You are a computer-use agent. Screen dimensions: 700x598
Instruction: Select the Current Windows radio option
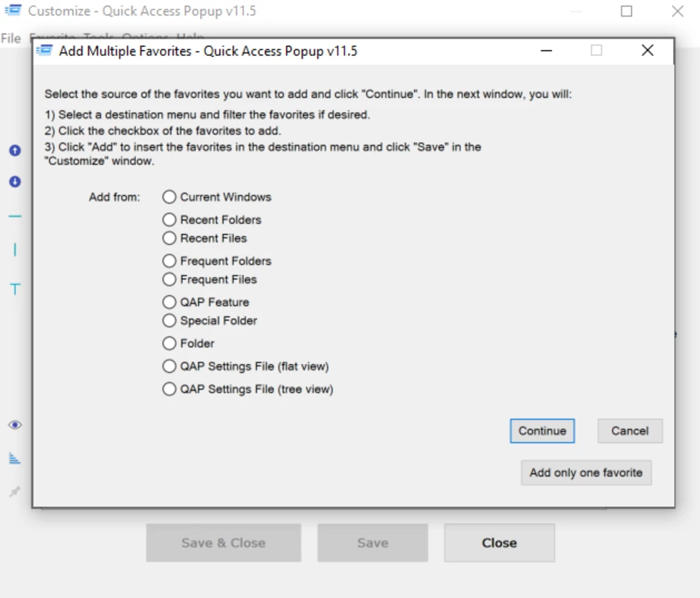(x=217, y=197)
